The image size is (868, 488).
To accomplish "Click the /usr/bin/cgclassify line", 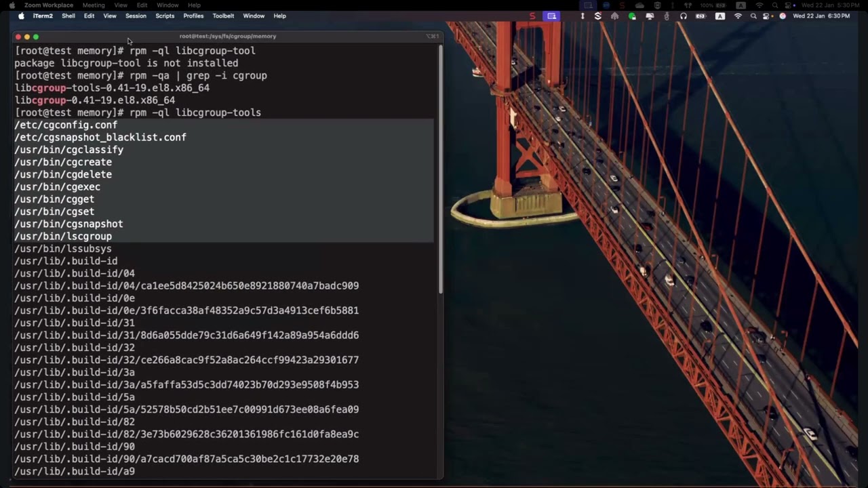I will coord(69,150).
